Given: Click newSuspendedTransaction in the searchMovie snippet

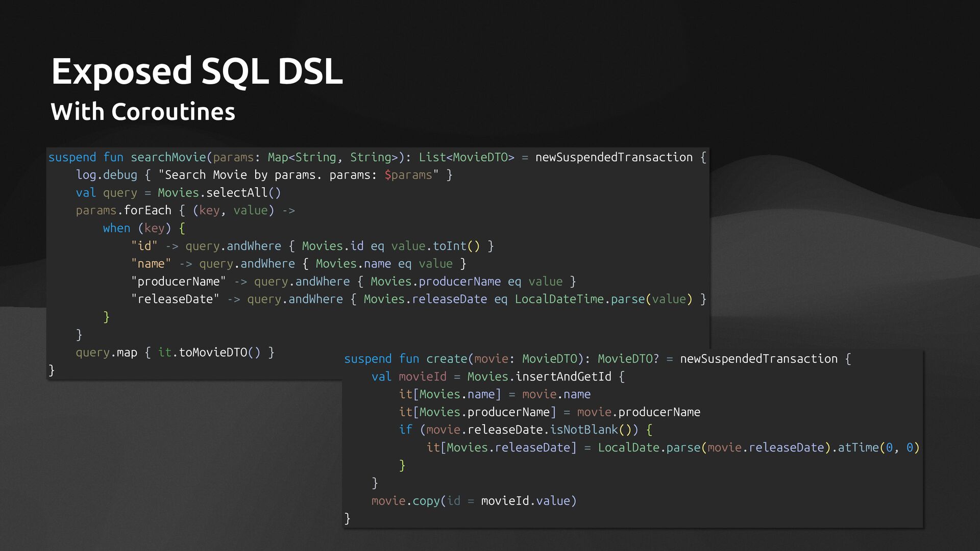Looking at the screenshot, I should [x=614, y=157].
